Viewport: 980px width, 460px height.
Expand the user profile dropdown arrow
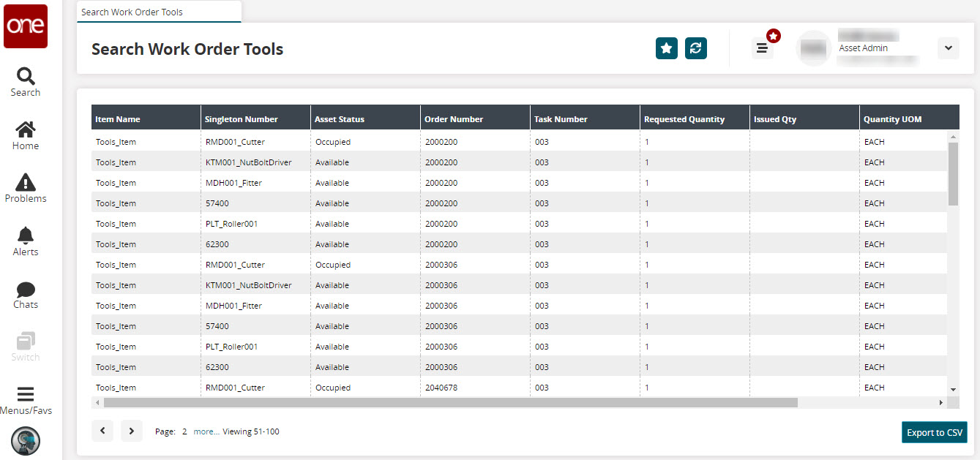(948, 48)
